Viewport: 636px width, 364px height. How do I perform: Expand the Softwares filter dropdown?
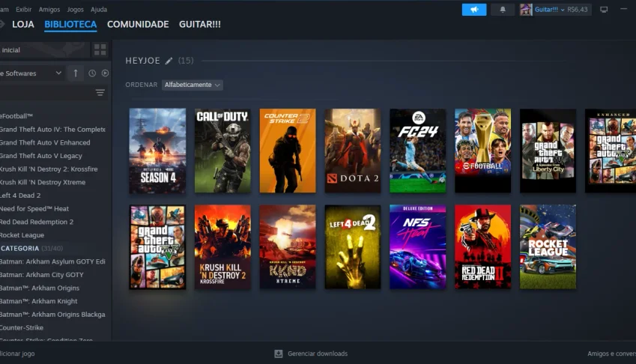click(31, 73)
